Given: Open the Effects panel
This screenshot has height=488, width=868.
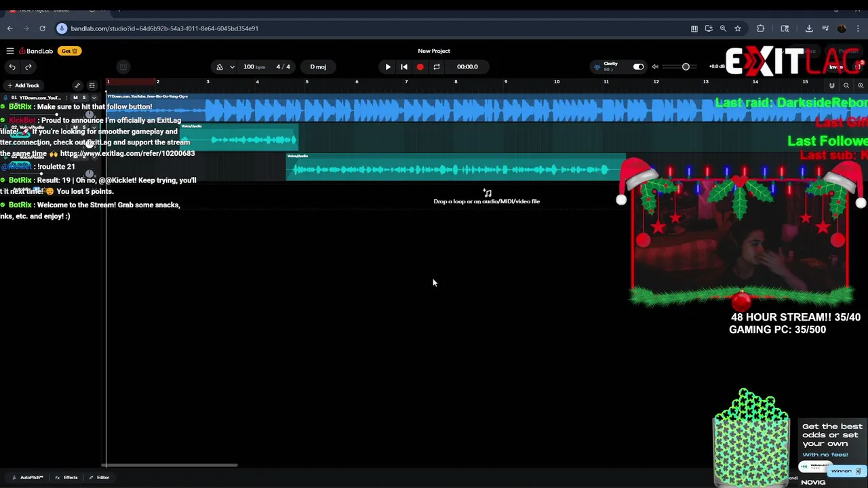Looking at the screenshot, I should [x=66, y=477].
